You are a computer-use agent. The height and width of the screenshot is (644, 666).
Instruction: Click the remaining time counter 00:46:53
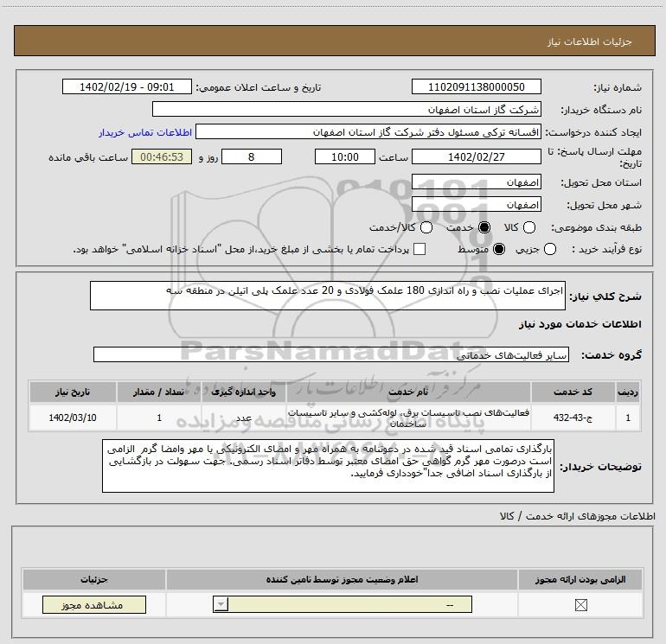[x=162, y=156]
